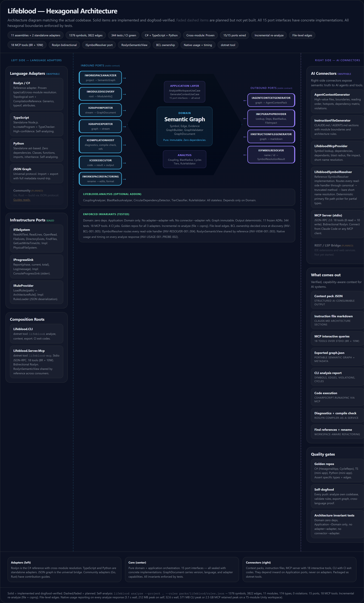The image size is (364, 603).
Task: Click the left arrow beside IMCPGRAPHPROVIDER
Action: 245,118
